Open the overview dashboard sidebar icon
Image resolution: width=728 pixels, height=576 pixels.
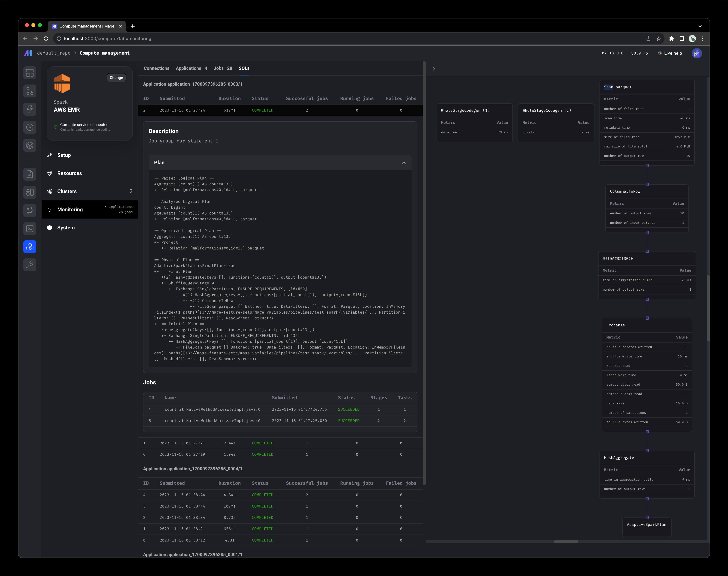[30, 73]
